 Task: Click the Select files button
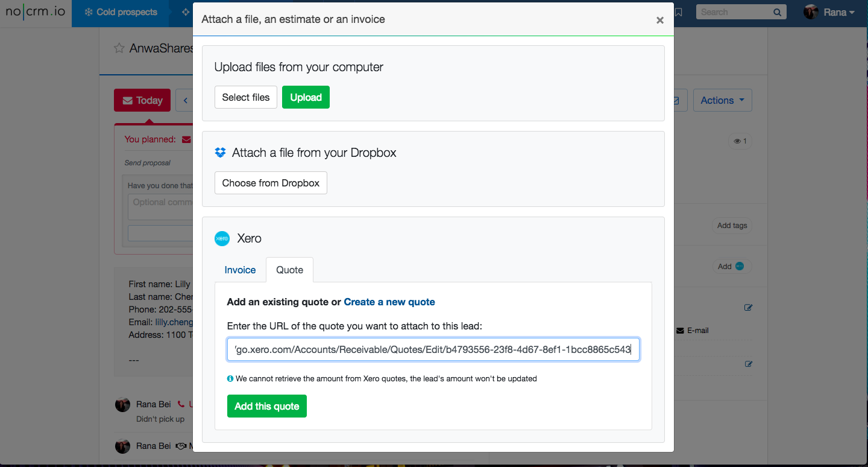(246, 97)
